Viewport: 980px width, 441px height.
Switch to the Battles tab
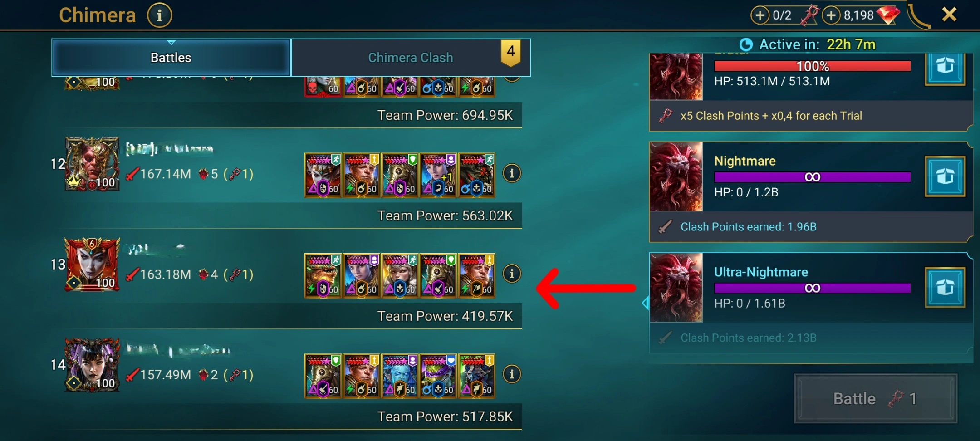click(171, 58)
